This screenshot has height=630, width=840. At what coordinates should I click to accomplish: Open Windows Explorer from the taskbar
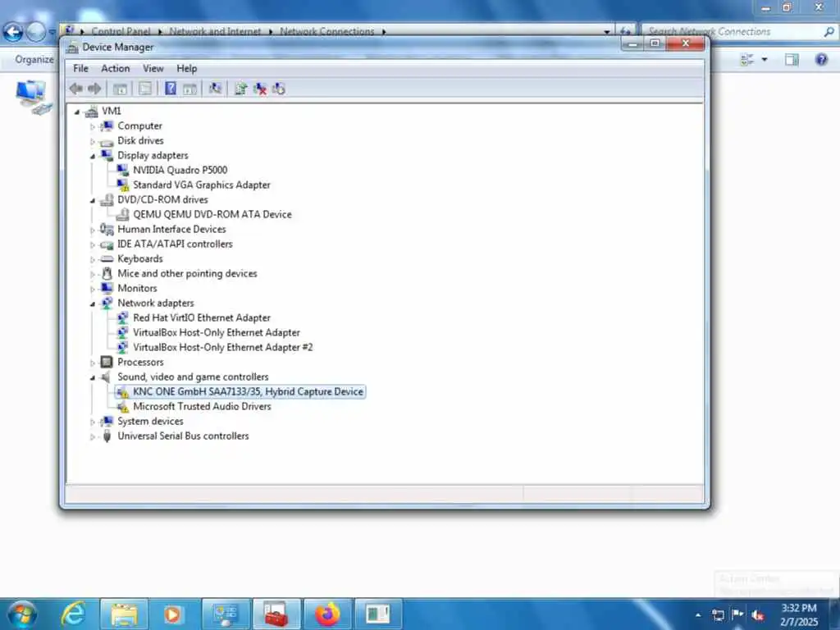(x=124, y=614)
